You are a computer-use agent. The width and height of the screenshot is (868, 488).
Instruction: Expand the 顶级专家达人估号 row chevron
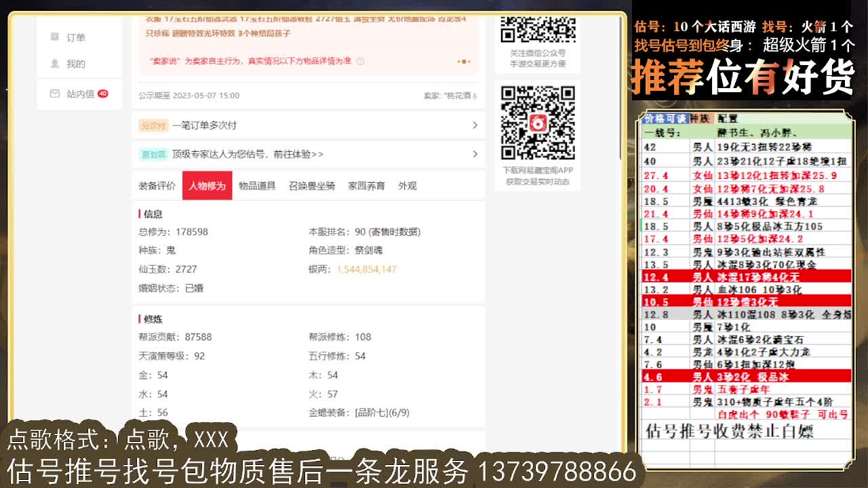(x=474, y=154)
